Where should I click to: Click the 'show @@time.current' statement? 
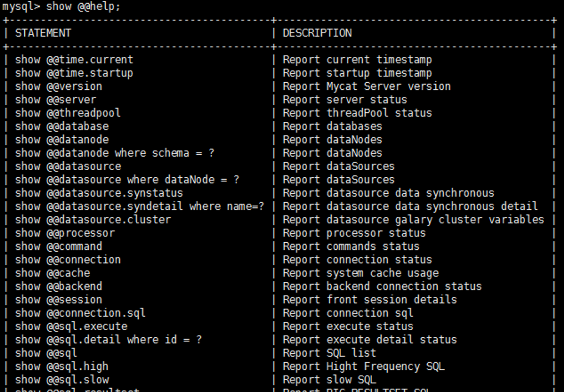click(74, 60)
